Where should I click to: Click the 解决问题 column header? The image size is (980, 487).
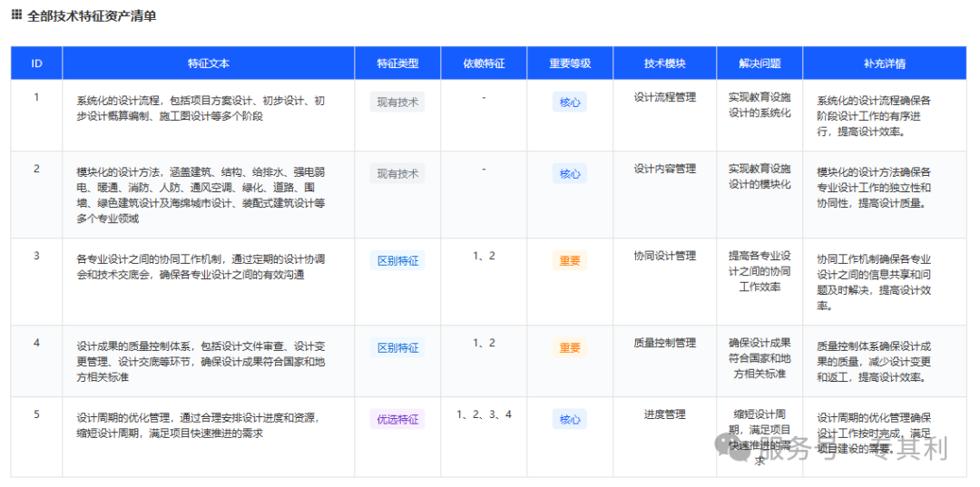coord(760,63)
